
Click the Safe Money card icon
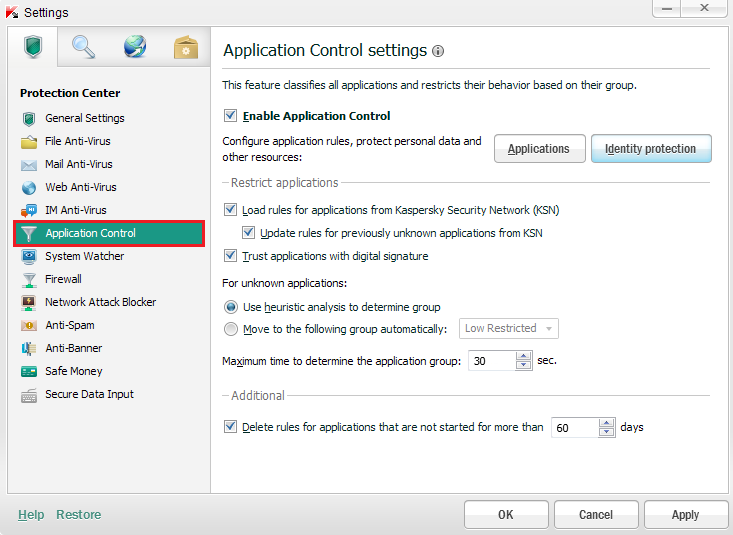29,371
